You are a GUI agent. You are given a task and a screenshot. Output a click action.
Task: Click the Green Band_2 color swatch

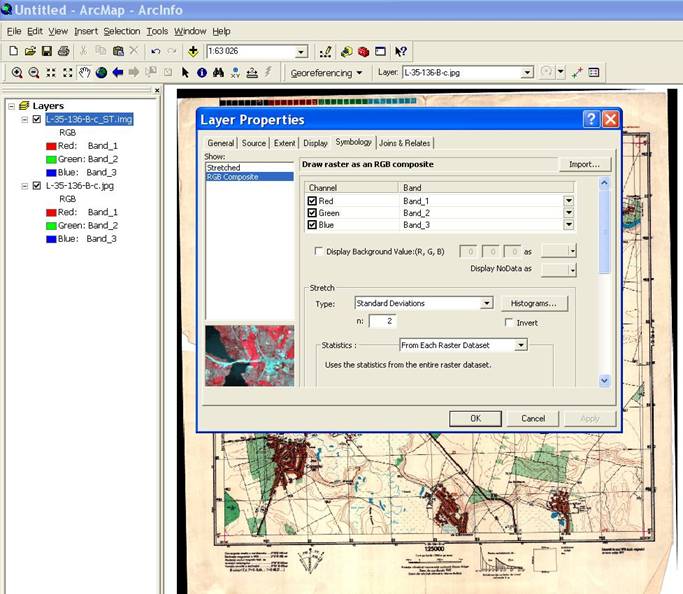[x=51, y=159]
